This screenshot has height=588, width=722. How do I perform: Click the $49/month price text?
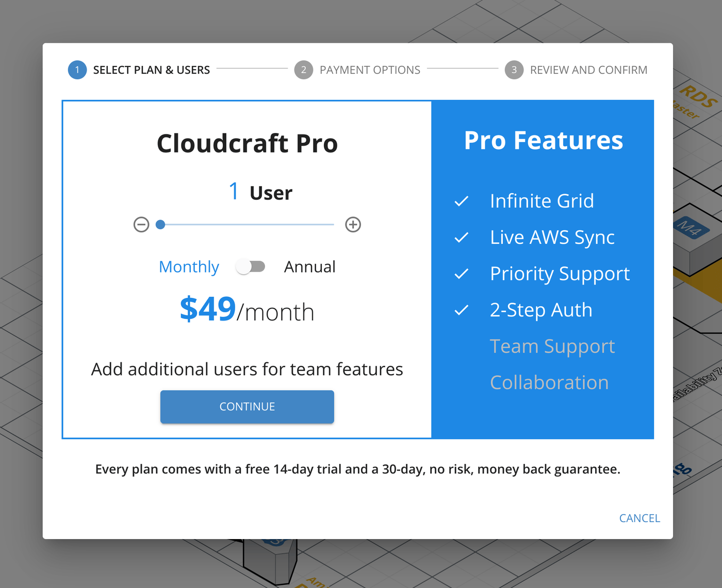[x=247, y=310]
